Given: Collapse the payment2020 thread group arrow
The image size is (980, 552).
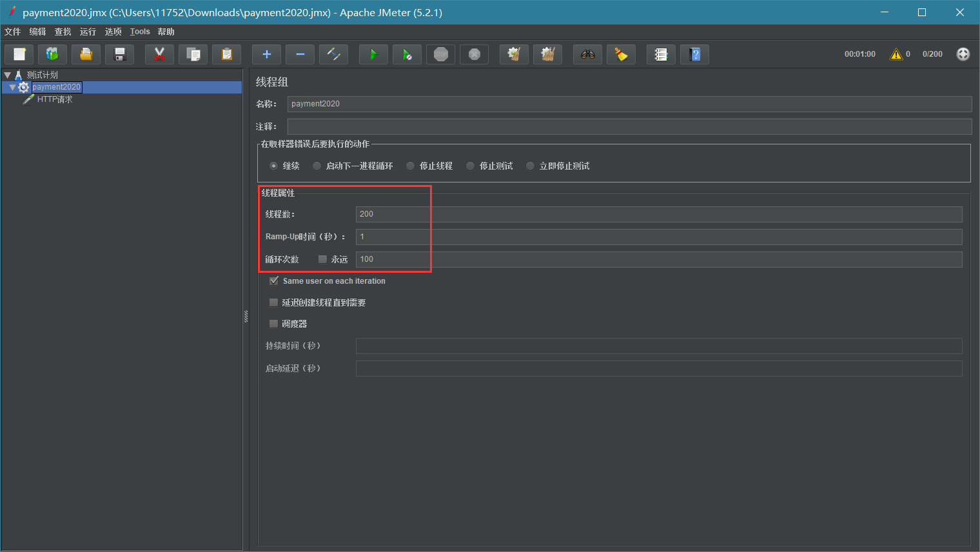Looking at the screenshot, I should point(12,87).
